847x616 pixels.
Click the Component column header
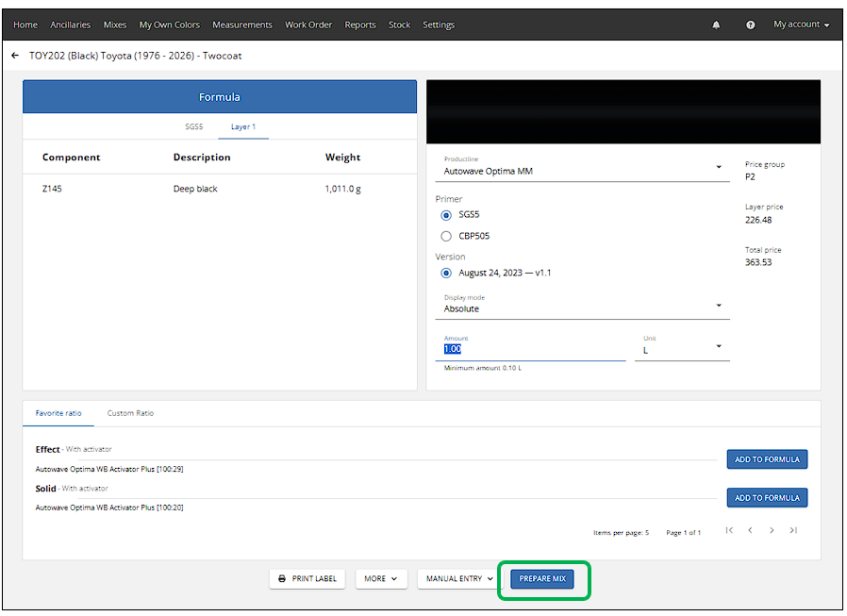[x=72, y=158]
